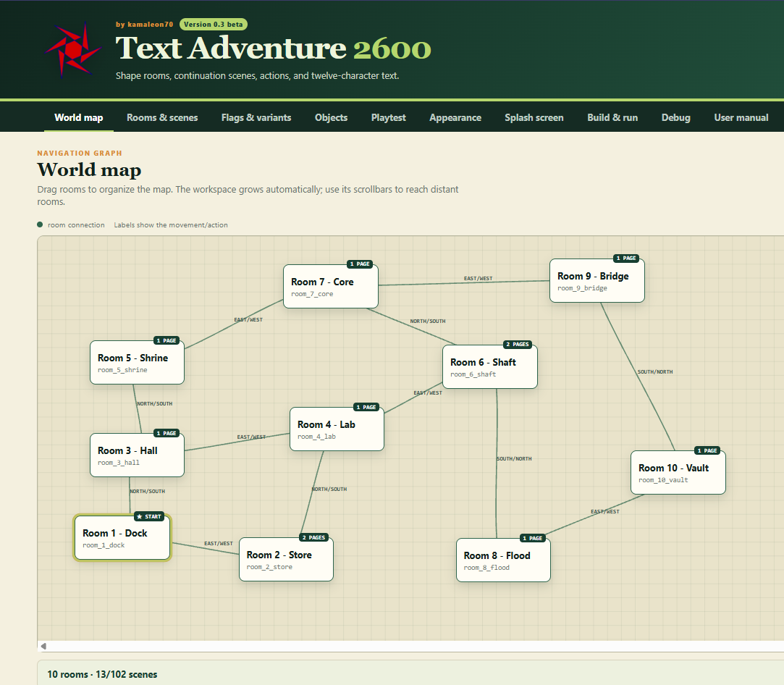
Task: Click the START badge on Room 1
Action: (x=150, y=516)
